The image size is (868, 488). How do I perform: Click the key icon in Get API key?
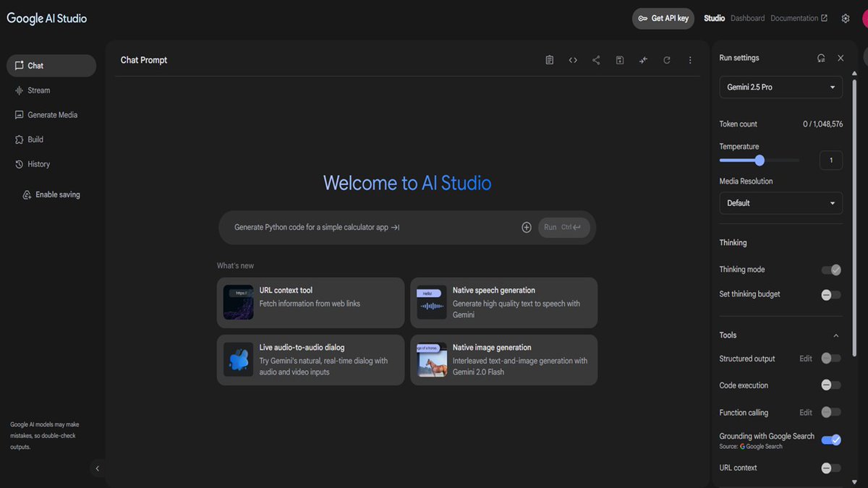click(643, 18)
